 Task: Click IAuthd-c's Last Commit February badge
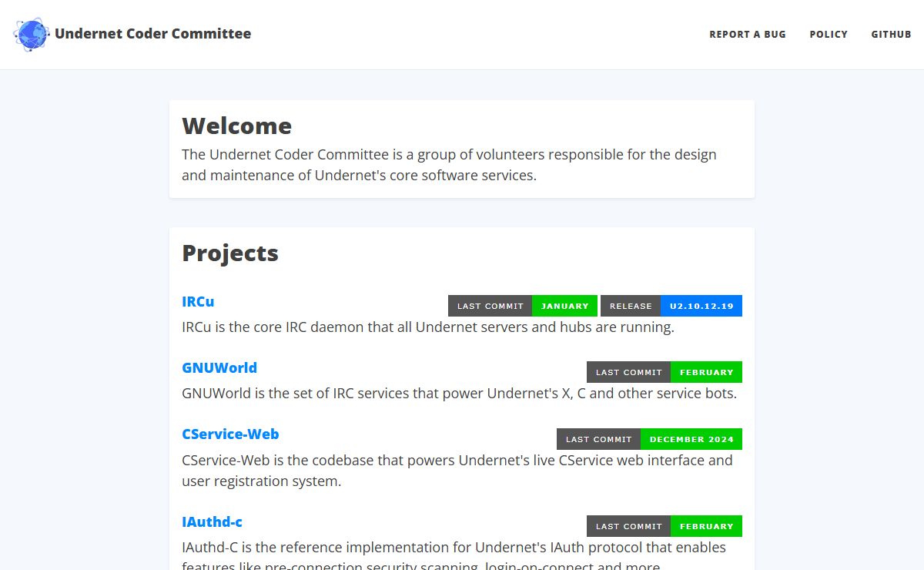click(665, 526)
